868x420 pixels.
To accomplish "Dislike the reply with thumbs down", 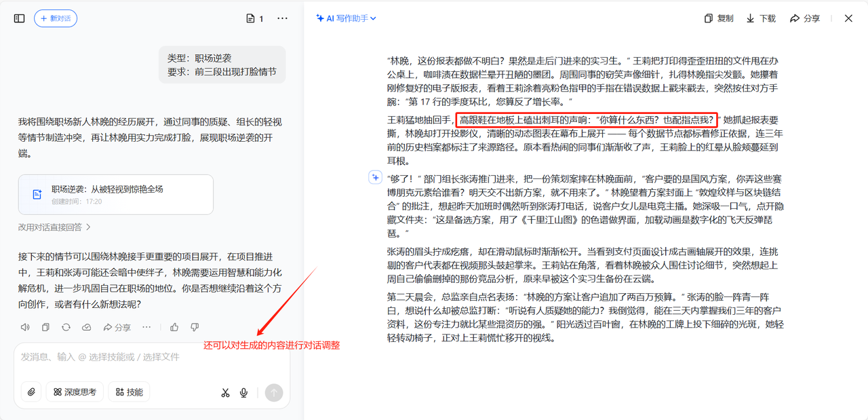I will pyautogui.click(x=195, y=327).
